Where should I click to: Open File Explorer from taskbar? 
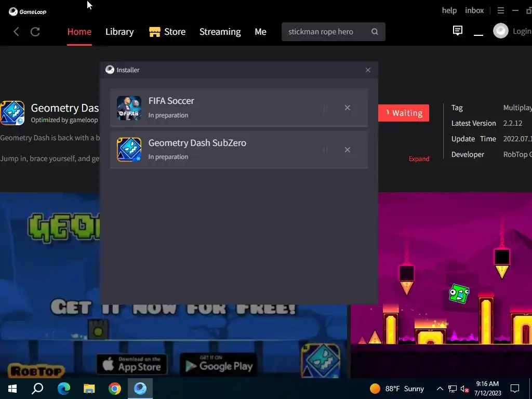coord(89,389)
